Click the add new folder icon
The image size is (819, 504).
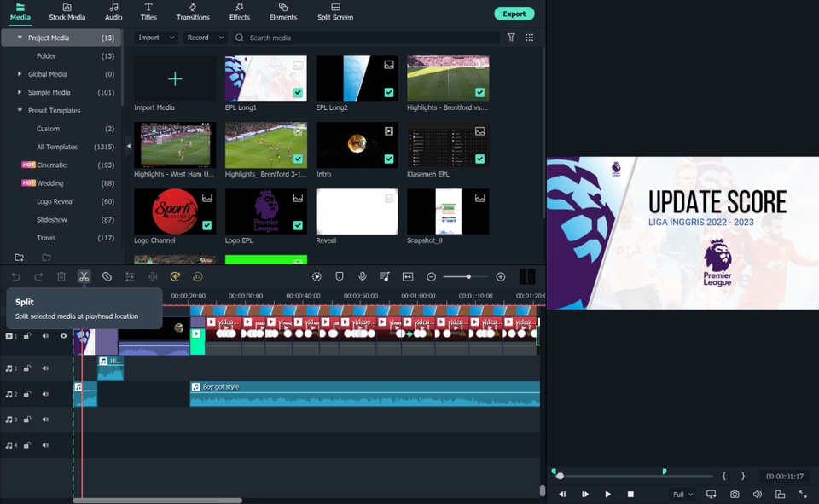pyautogui.click(x=20, y=257)
